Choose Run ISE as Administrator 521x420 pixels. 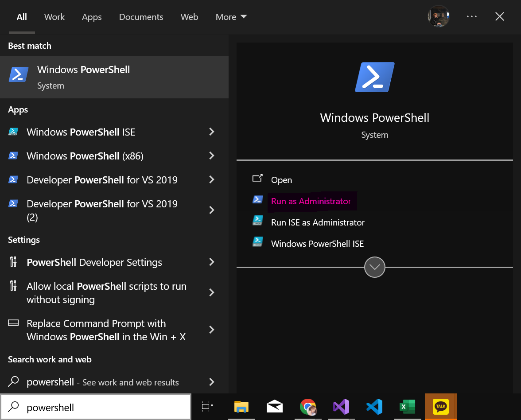(318, 222)
